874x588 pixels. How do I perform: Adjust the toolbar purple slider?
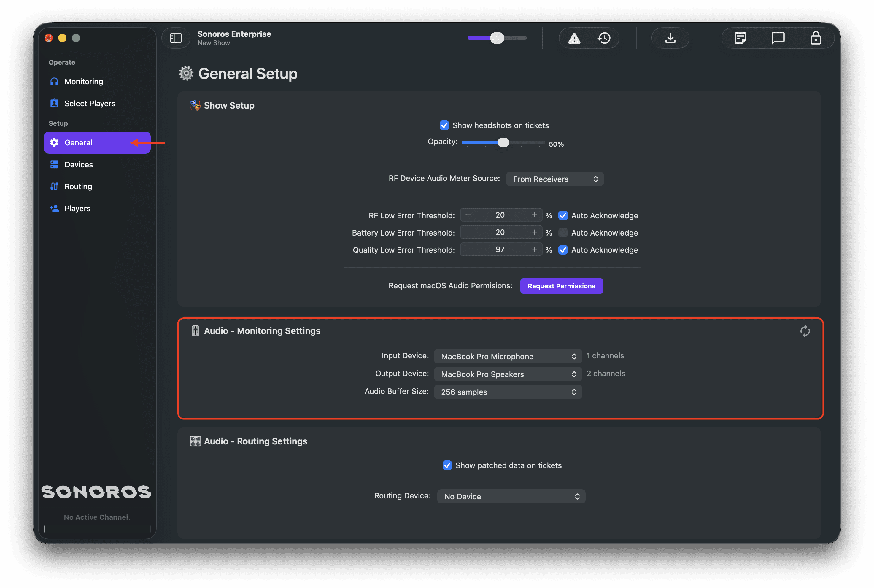click(497, 38)
